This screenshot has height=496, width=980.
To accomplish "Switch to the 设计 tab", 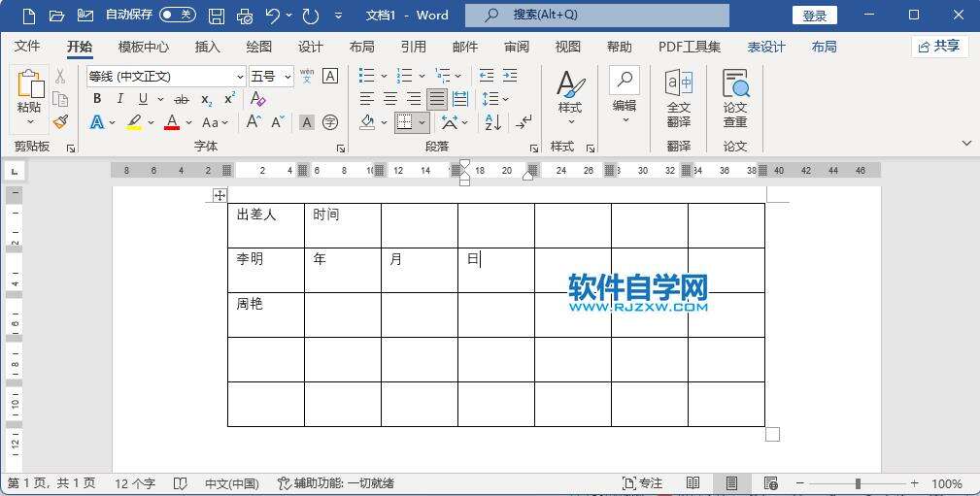I will 311,47.
